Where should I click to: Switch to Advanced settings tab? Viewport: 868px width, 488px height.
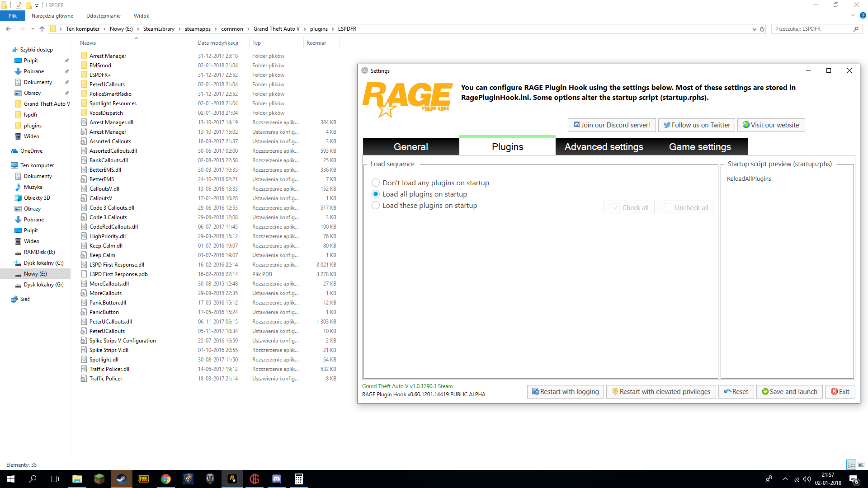[x=604, y=147]
